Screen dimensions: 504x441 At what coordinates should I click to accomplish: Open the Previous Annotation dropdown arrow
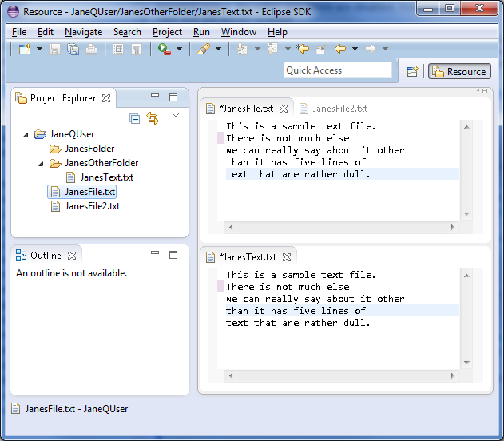point(288,49)
